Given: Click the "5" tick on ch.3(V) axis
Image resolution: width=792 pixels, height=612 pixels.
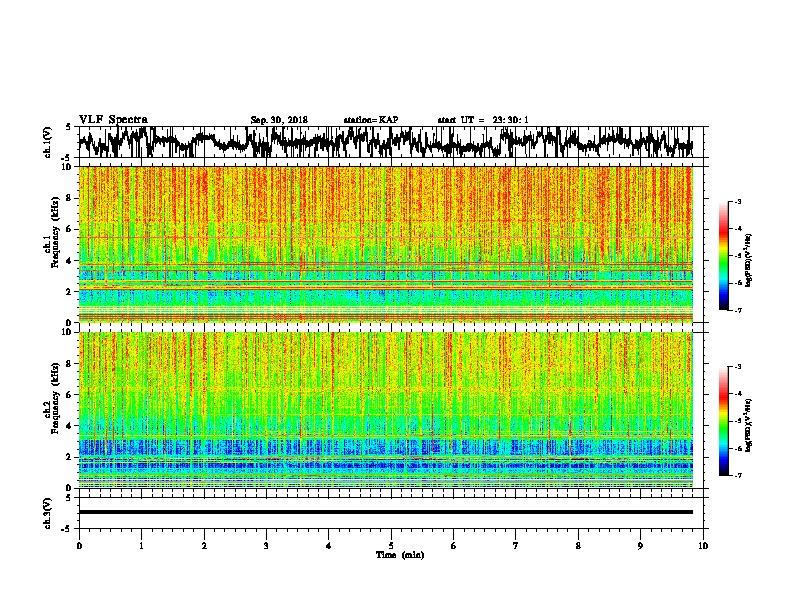Looking at the screenshot, I should (x=69, y=498).
